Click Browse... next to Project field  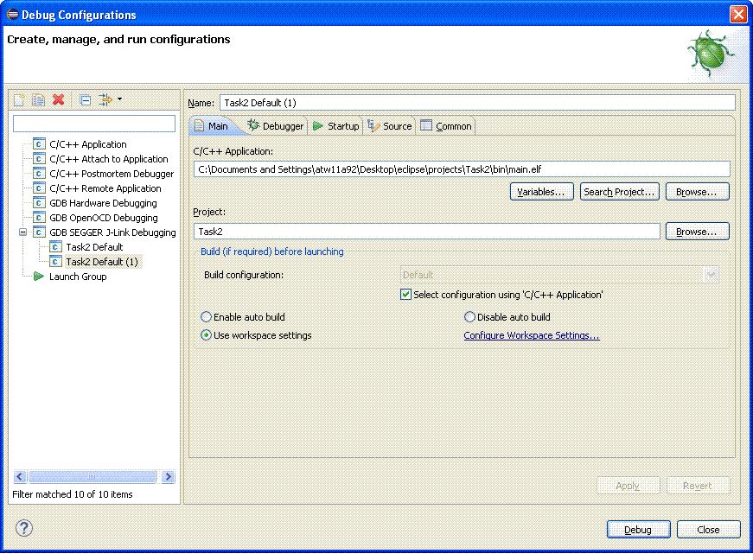(x=698, y=232)
